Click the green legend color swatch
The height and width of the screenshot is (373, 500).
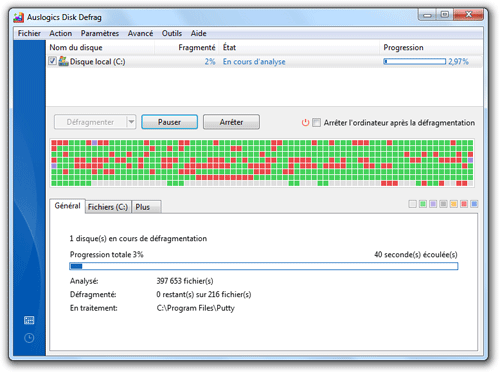coord(423,204)
